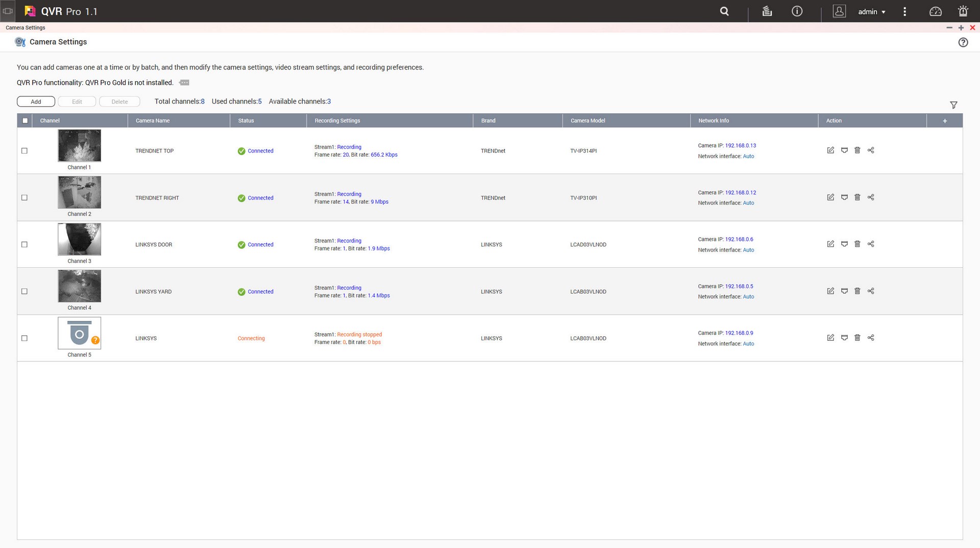Screen dimensions: 980x548
Task: Open the event notification alarm icon
Action: 963,11
